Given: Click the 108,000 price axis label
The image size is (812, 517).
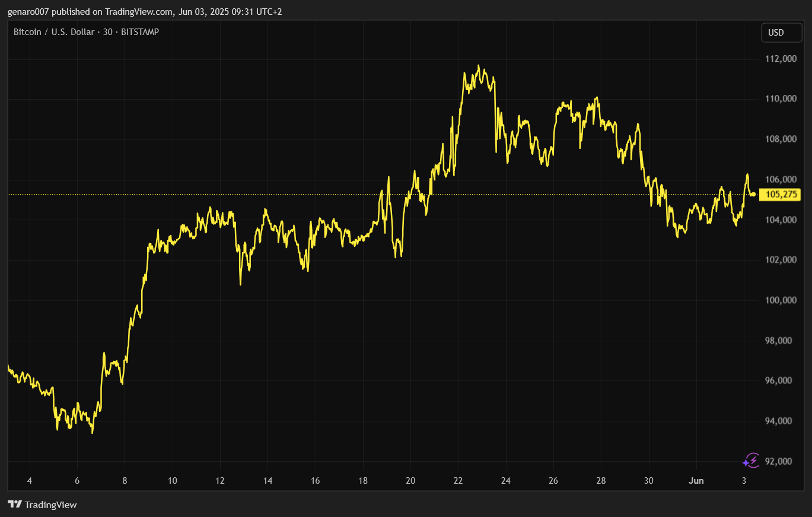Looking at the screenshot, I should [x=781, y=139].
